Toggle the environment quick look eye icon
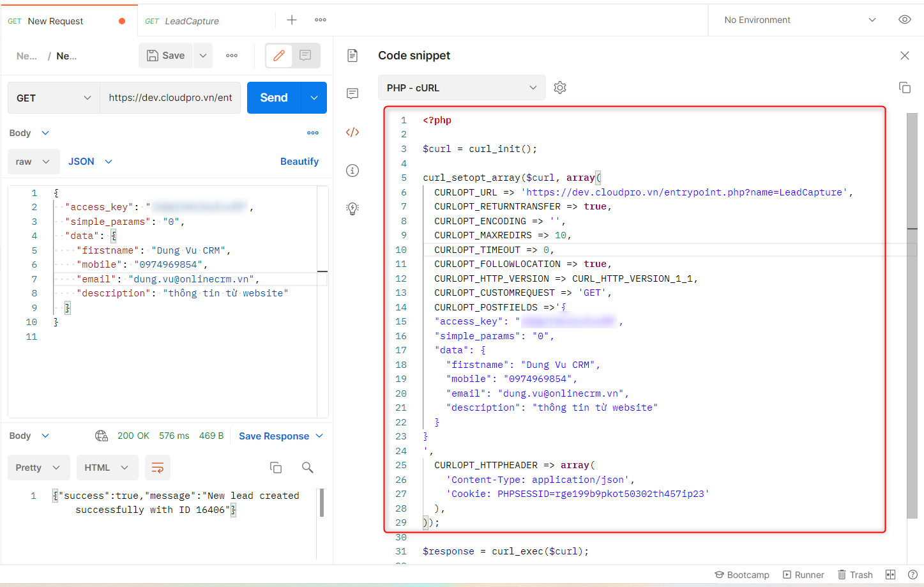924x587 pixels. coord(905,20)
